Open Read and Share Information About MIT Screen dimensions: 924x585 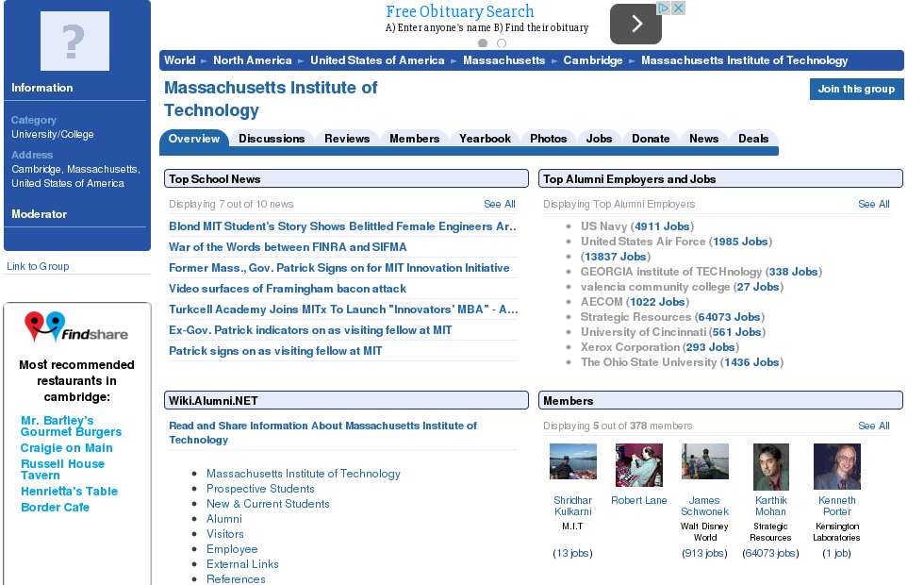[x=322, y=433]
